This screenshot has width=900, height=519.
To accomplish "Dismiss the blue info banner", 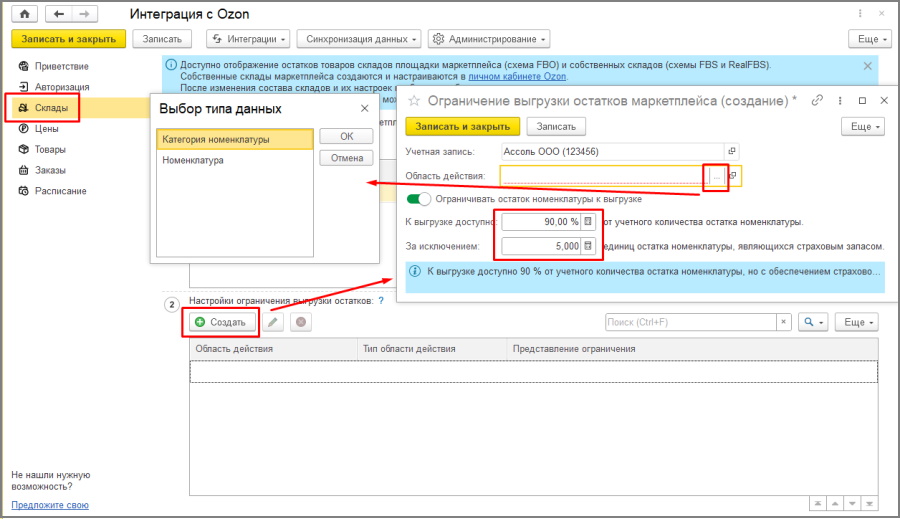I will click(867, 66).
